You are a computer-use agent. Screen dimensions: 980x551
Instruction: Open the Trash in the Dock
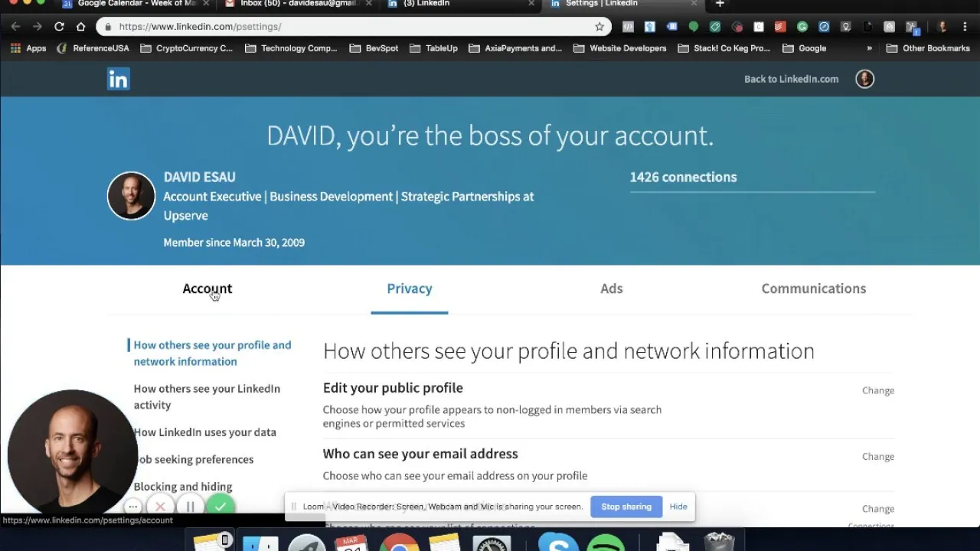718,541
